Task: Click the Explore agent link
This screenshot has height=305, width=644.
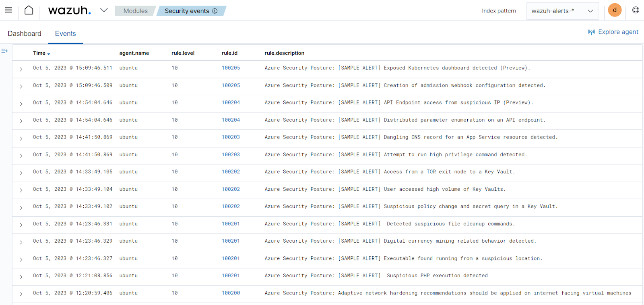Action: click(x=618, y=32)
